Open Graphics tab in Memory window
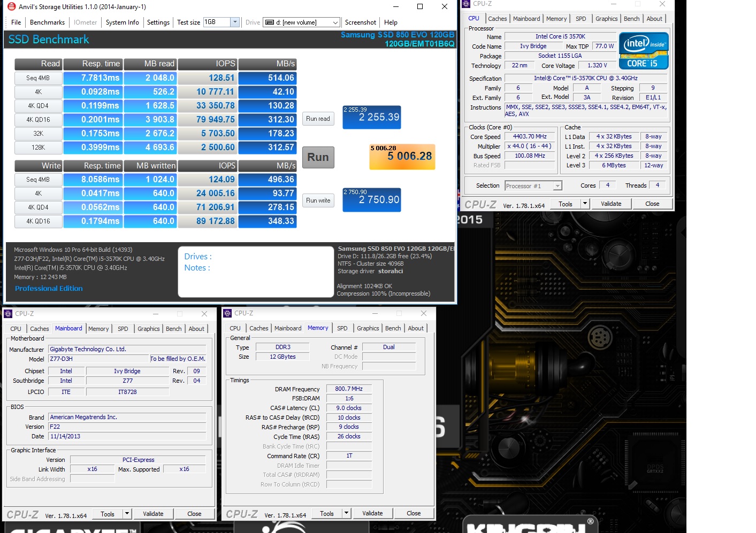The width and height of the screenshot is (756, 533). tap(368, 328)
